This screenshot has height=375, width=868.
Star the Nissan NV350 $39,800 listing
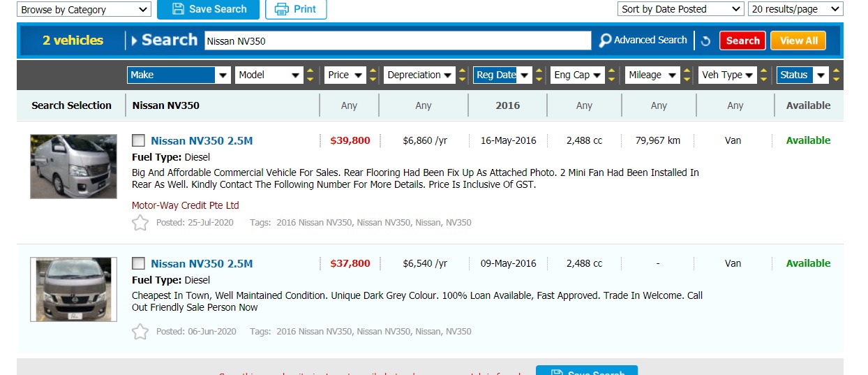pyautogui.click(x=140, y=223)
